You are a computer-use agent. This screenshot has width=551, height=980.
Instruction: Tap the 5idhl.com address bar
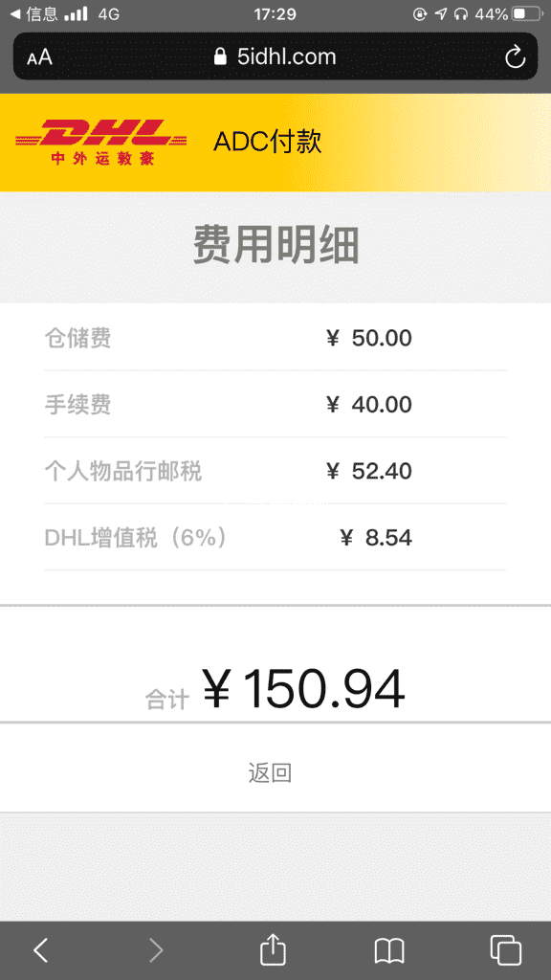point(275,56)
